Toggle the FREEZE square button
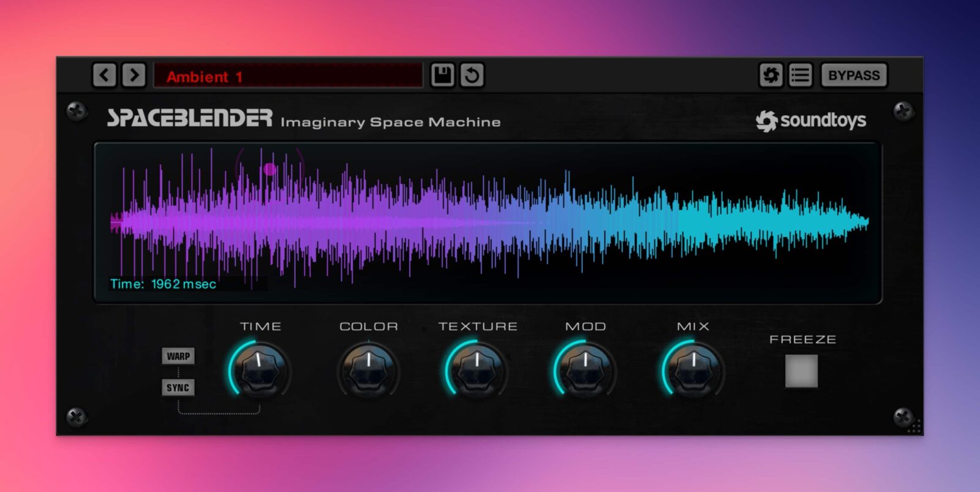The width and height of the screenshot is (980, 492). (x=801, y=371)
